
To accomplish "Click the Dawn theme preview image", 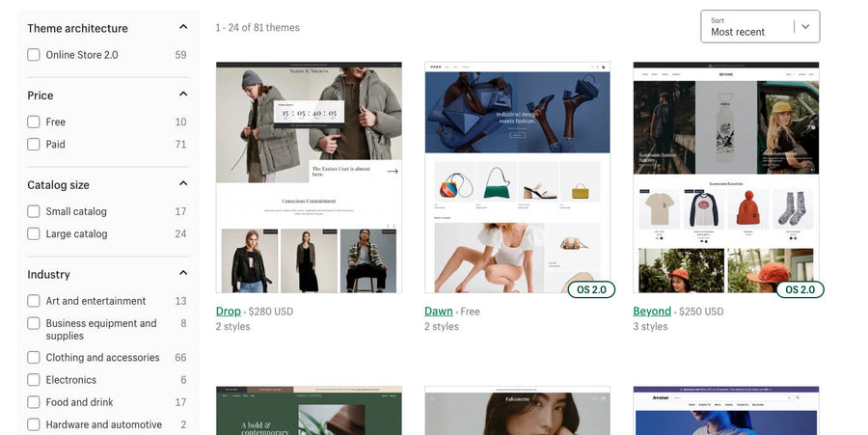I will pyautogui.click(x=518, y=177).
